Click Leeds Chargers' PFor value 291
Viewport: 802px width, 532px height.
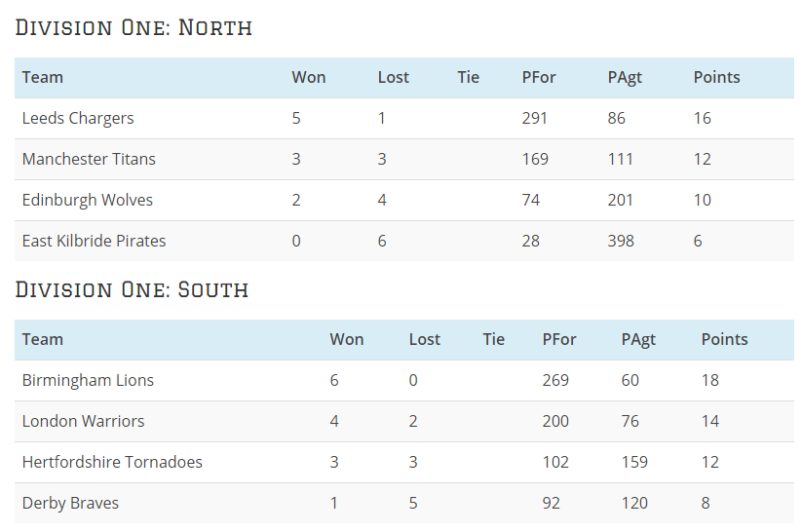[534, 118]
